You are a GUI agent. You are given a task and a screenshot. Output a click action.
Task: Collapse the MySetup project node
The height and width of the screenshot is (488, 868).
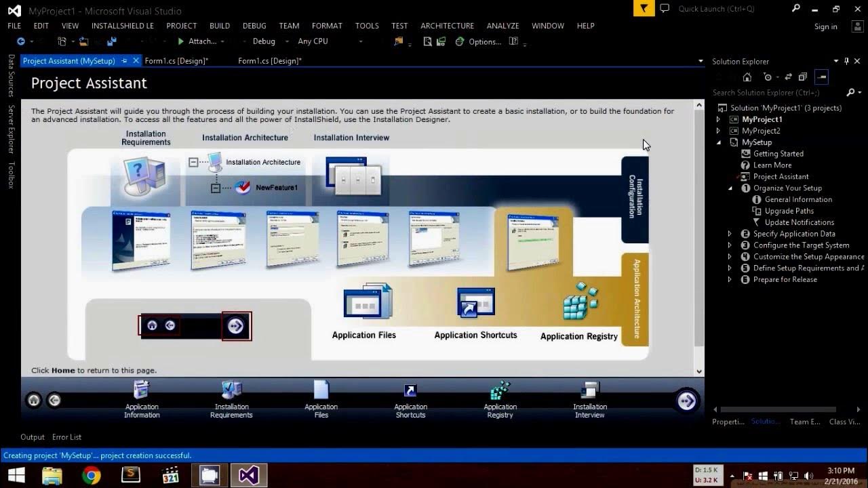click(719, 142)
